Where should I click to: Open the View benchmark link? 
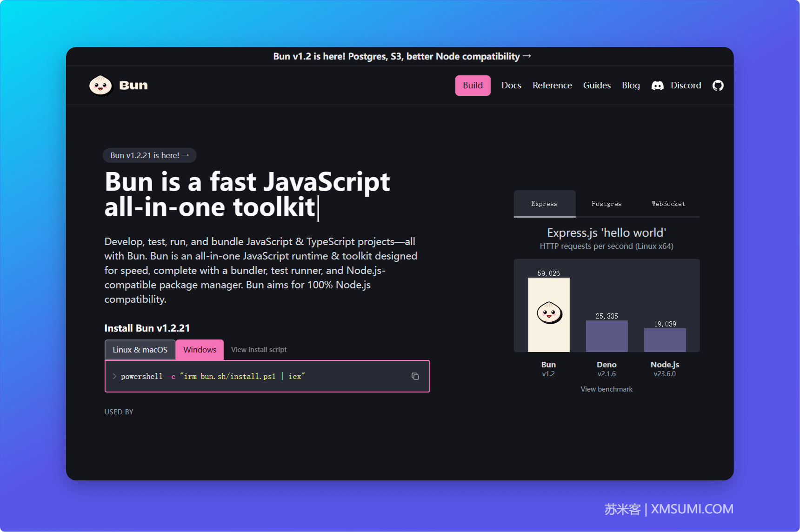click(x=607, y=389)
